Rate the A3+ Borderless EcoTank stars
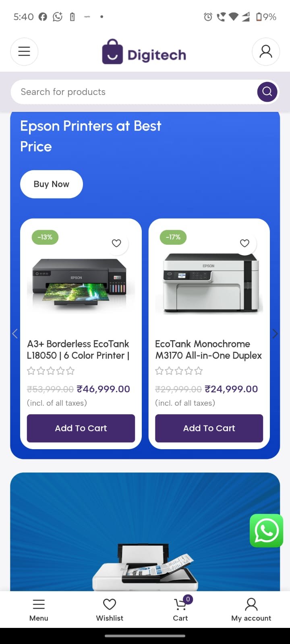The width and height of the screenshot is (290, 644). 51,371
